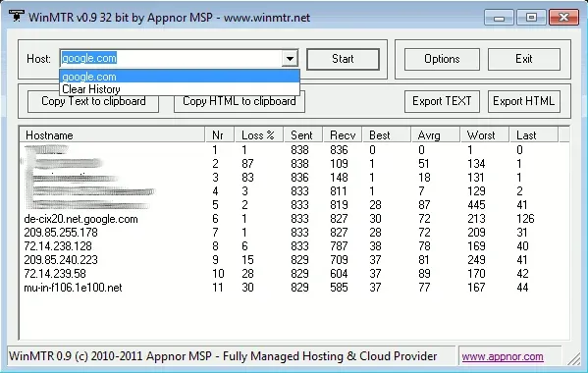Viewport: 588px width, 373px height.
Task: Click the Nr column header
Action: 220,134
